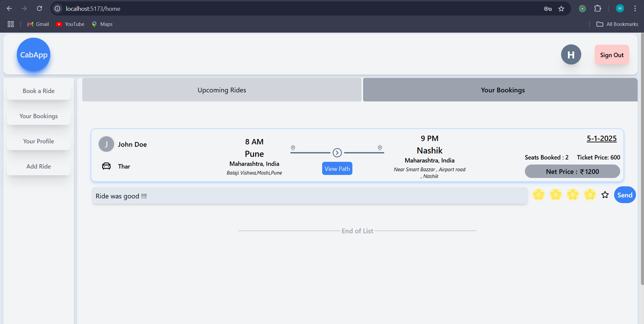Click the Nashik city name
The height and width of the screenshot is (324, 644).
[430, 150]
